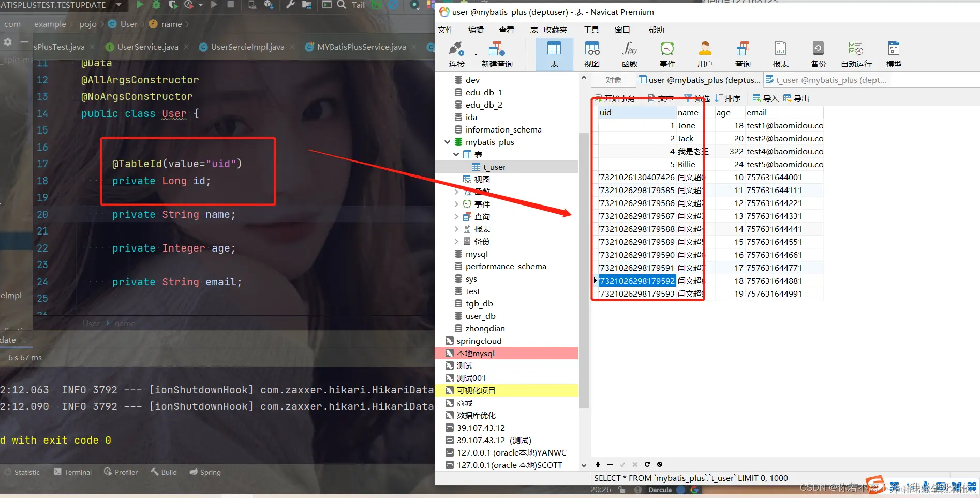Click the connection tree scroll up arrow
This screenshot has width=980, height=498.
(584, 78)
